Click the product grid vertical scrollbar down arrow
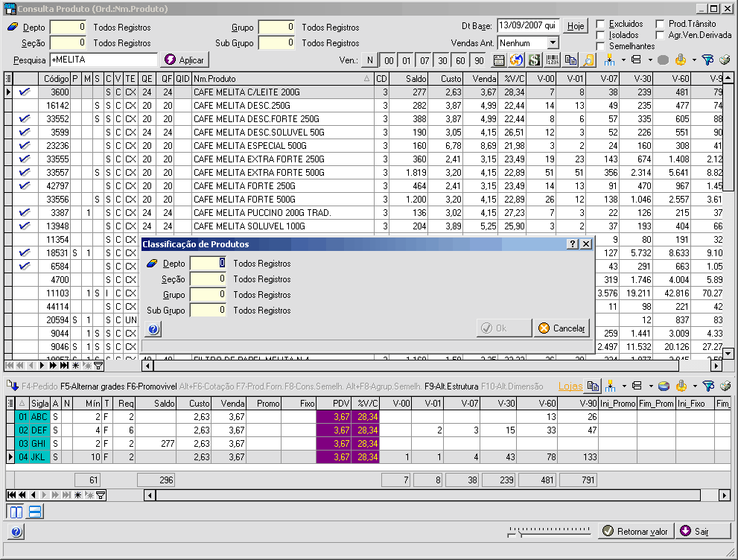Screen dimensions: 738x560 (x=728, y=354)
